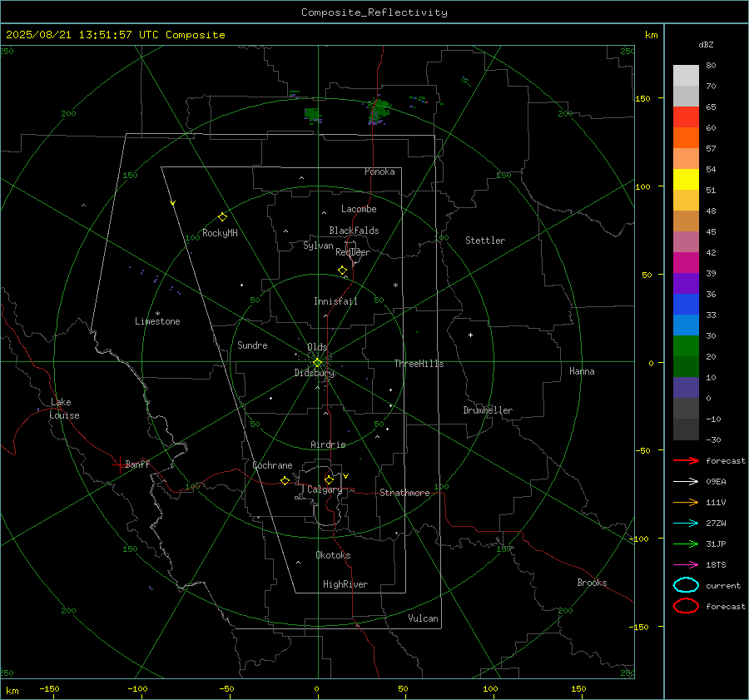Click the yellow diamond marker below RedDeer
The height and width of the screenshot is (700, 749).
point(342,271)
